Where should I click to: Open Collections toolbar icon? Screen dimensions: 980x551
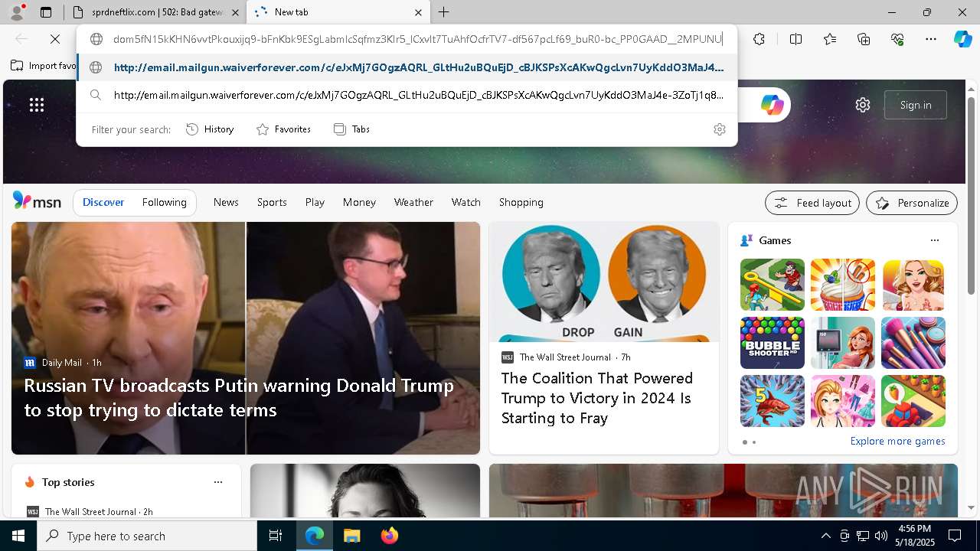864,39
